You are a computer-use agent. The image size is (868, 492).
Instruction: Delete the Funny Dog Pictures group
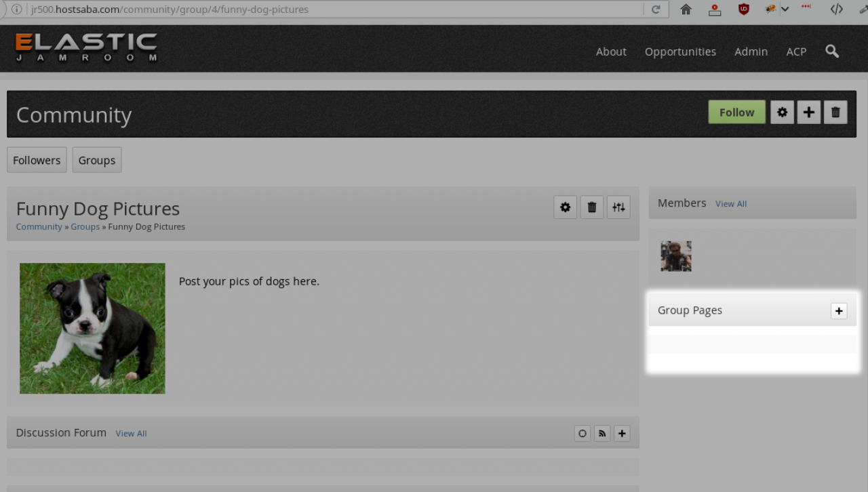click(592, 207)
